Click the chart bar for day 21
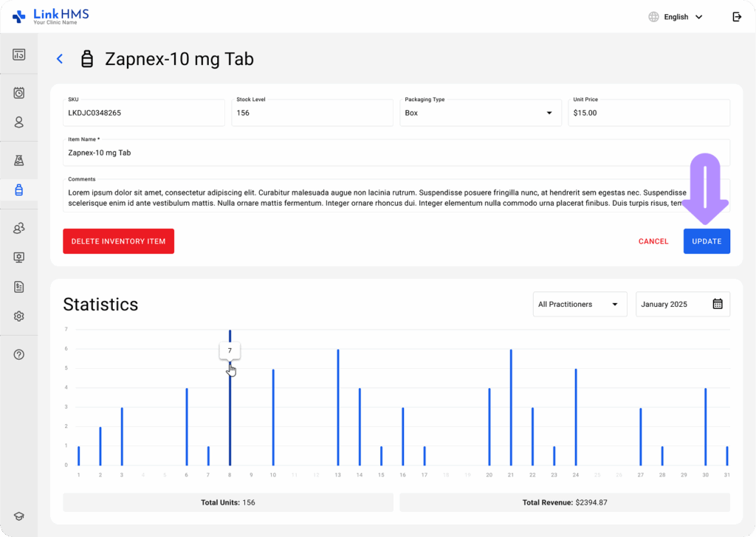The width and height of the screenshot is (756, 537). (511, 407)
